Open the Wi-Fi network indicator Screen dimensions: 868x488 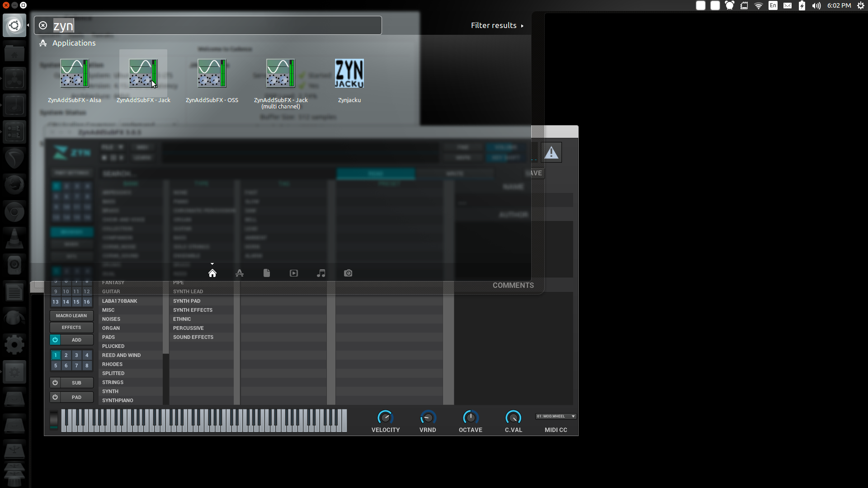(759, 5)
